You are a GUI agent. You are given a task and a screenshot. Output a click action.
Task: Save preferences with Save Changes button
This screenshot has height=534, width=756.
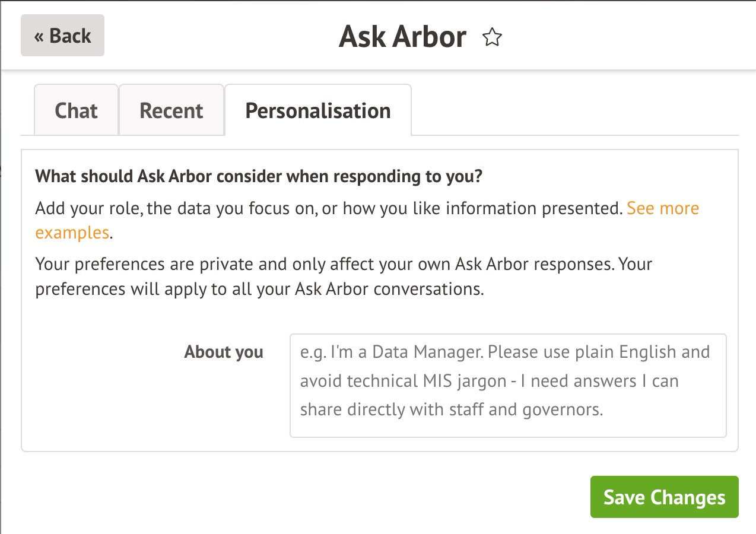point(664,497)
